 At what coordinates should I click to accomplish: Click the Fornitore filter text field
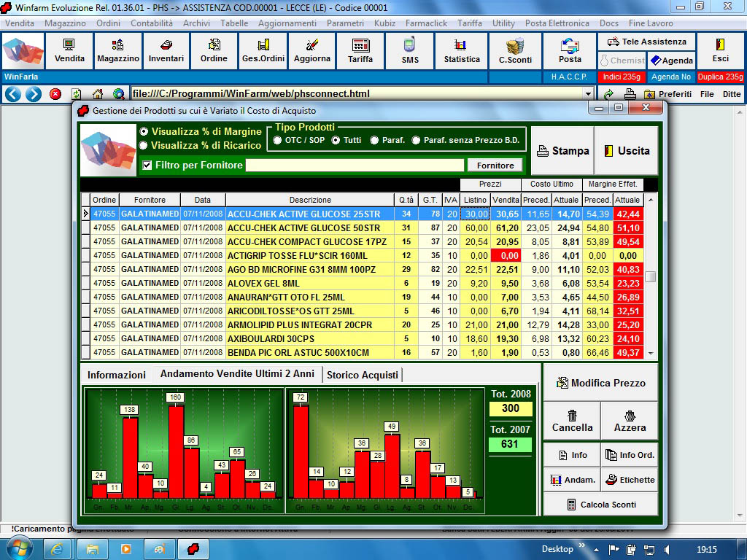pyautogui.click(x=355, y=166)
